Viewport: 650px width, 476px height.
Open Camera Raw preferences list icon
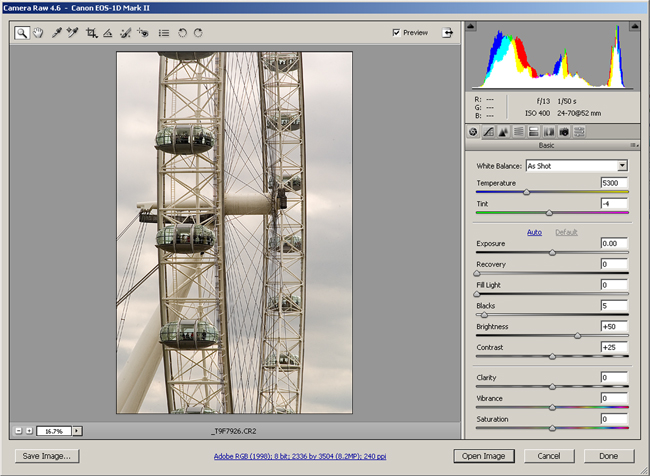(164, 33)
